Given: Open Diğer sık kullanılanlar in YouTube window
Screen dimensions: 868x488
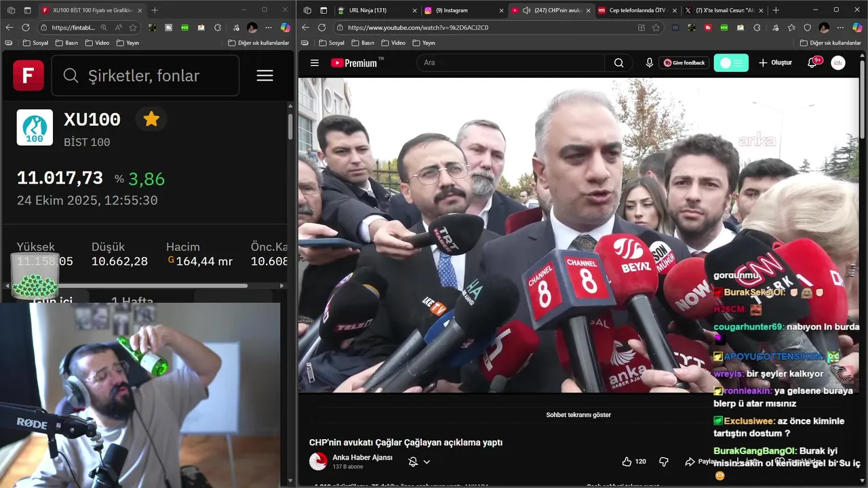Looking at the screenshot, I should 831,43.
